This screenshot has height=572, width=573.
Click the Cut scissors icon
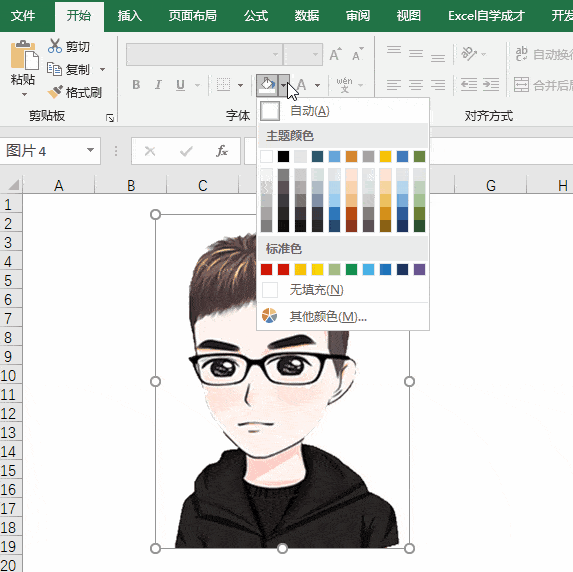coord(55,46)
